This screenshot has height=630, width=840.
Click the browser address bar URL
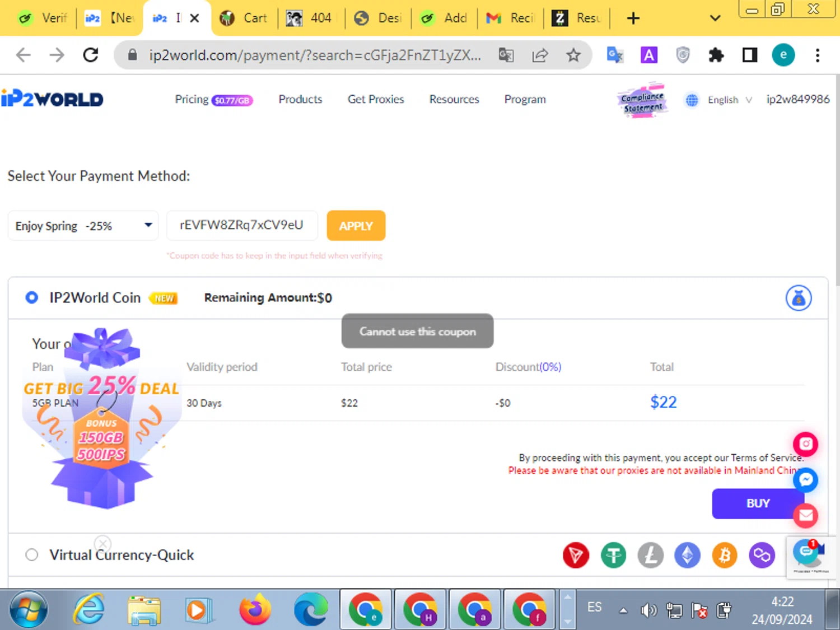315,55
